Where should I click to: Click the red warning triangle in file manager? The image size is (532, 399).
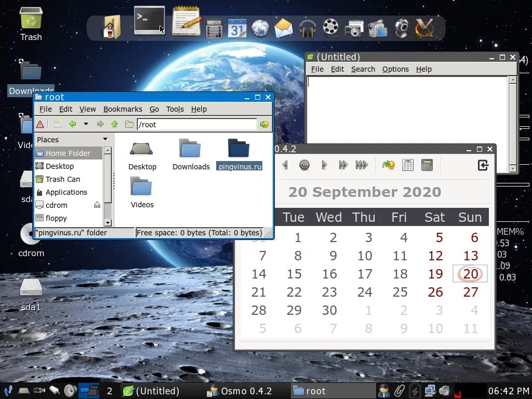pos(40,124)
